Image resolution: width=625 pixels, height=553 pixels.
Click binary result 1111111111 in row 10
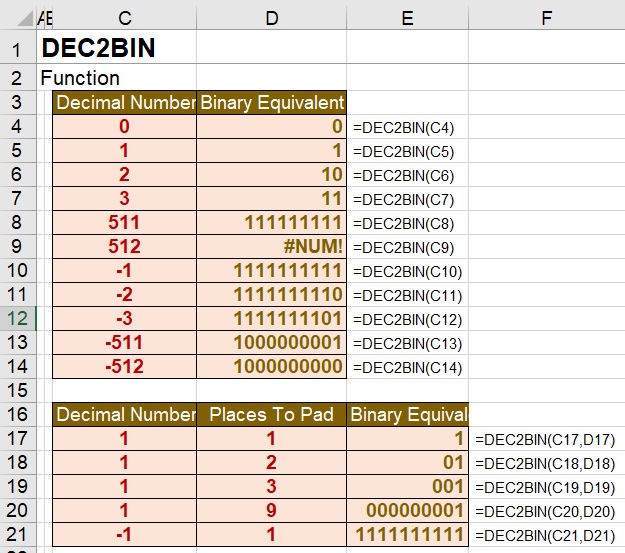coord(271,271)
